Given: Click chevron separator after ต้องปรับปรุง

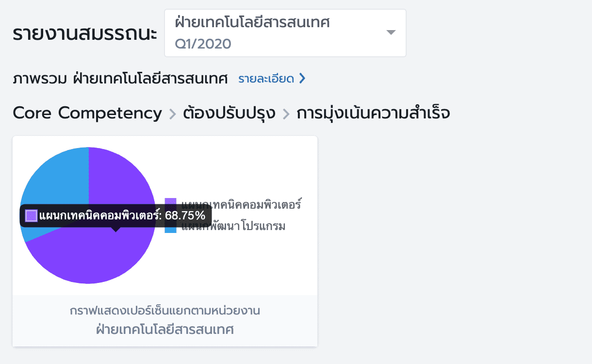Looking at the screenshot, I should point(286,114).
